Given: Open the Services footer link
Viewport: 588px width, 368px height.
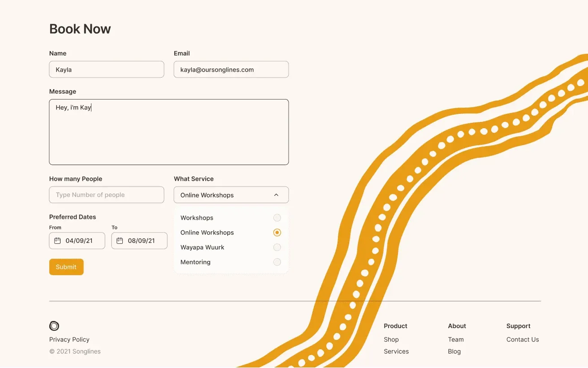Looking at the screenshot, I should 396,351.
